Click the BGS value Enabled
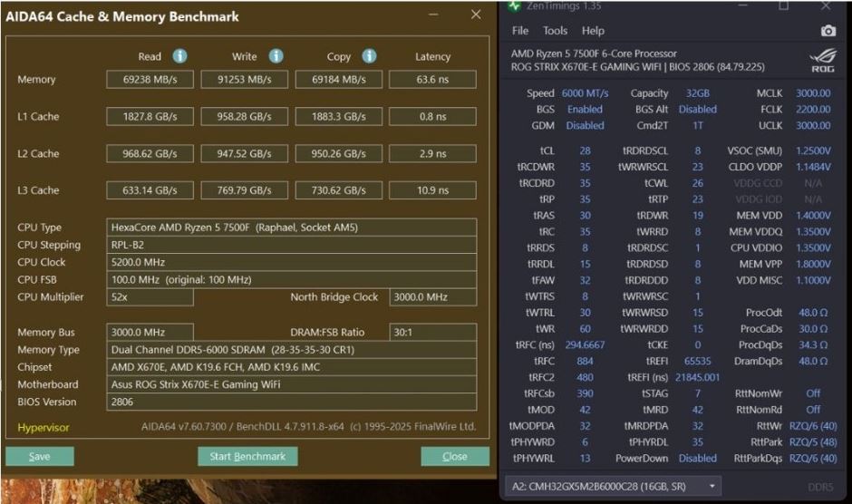Viewport: 852px width, 504px height. click(x=586, y=110)
